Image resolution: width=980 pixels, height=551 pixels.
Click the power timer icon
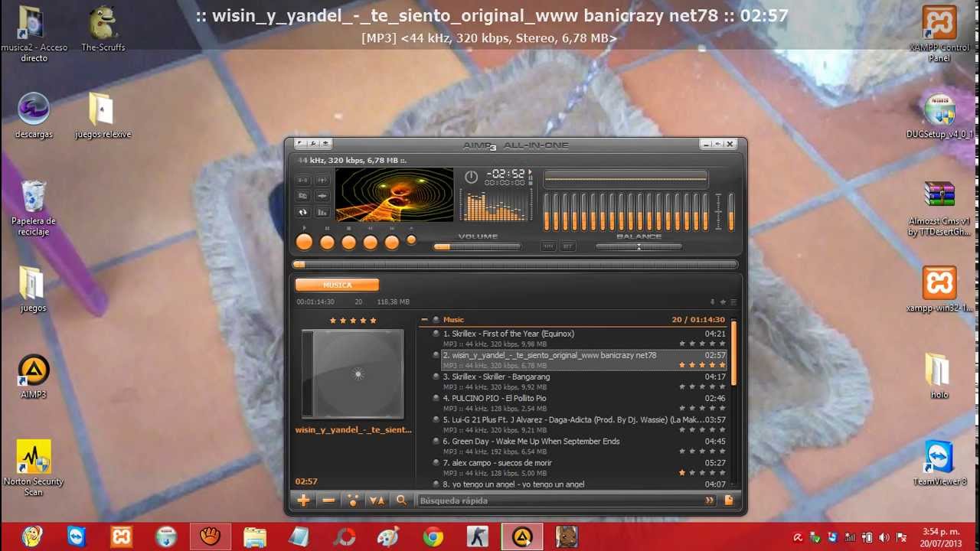click(472, 177)
